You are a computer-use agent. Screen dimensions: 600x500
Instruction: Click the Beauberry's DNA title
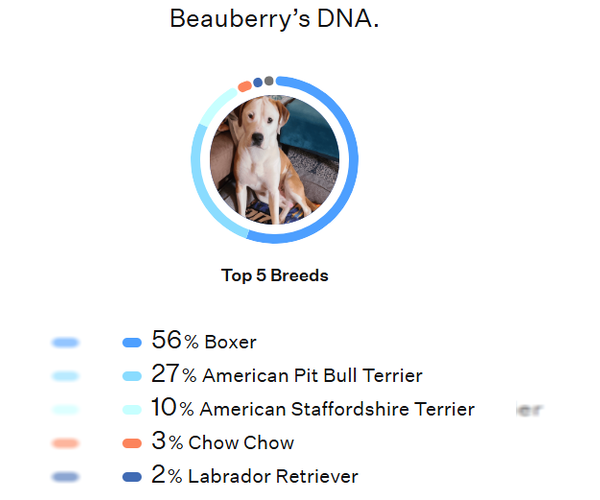(x=274, y=19)
